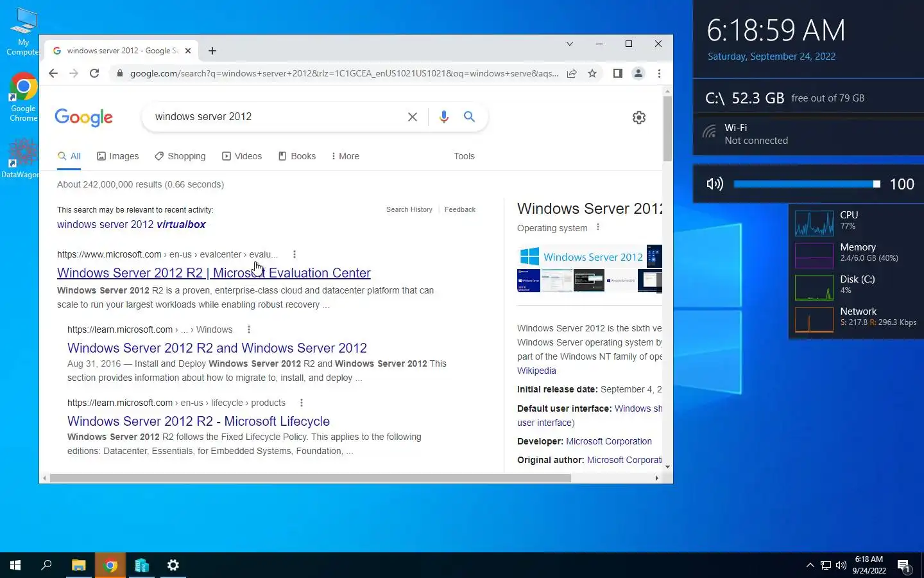Screen dimensions: 924x578
Task: Open Microsoft Corporation developer link
Action: [609, 441]
